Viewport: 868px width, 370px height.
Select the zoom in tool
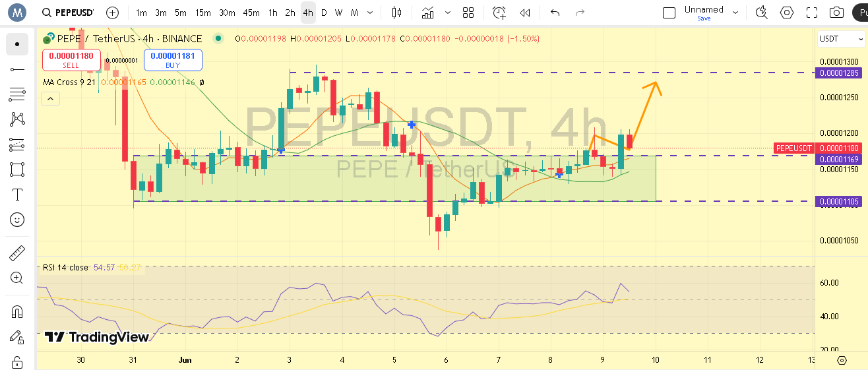click(17, 278)
